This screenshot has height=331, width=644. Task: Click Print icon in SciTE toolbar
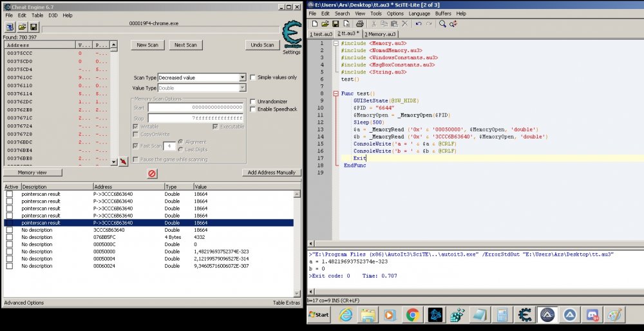(360, 24)
